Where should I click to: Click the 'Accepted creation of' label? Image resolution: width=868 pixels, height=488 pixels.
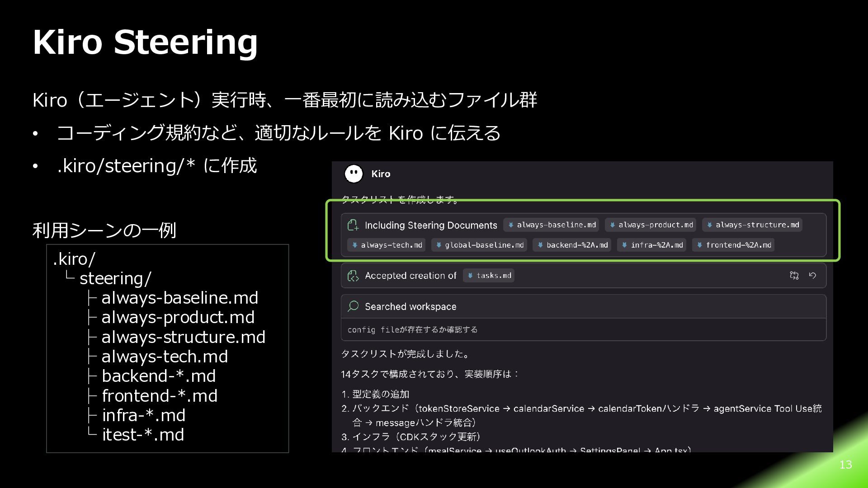[410, 276]
